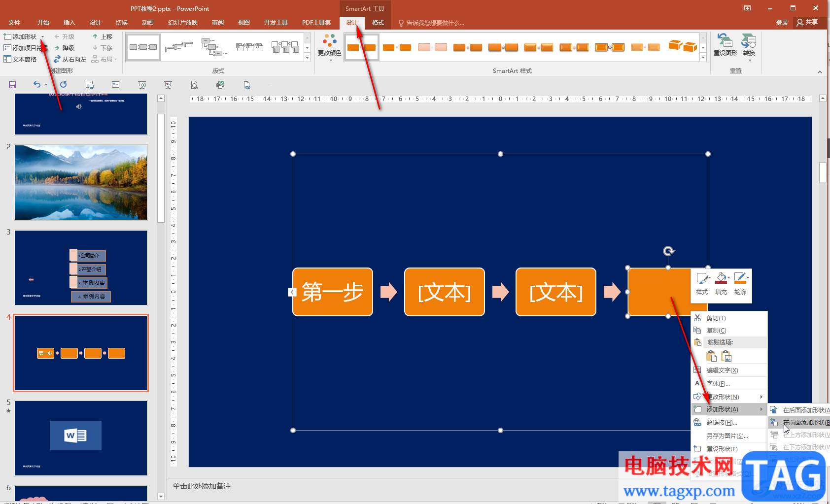Click Share (共享) button
830x504 pixels.
[807, 23]
